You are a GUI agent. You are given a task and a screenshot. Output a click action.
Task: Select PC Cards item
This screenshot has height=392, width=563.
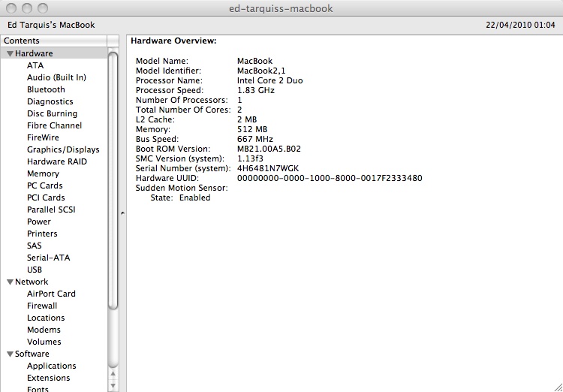(44, 185)
